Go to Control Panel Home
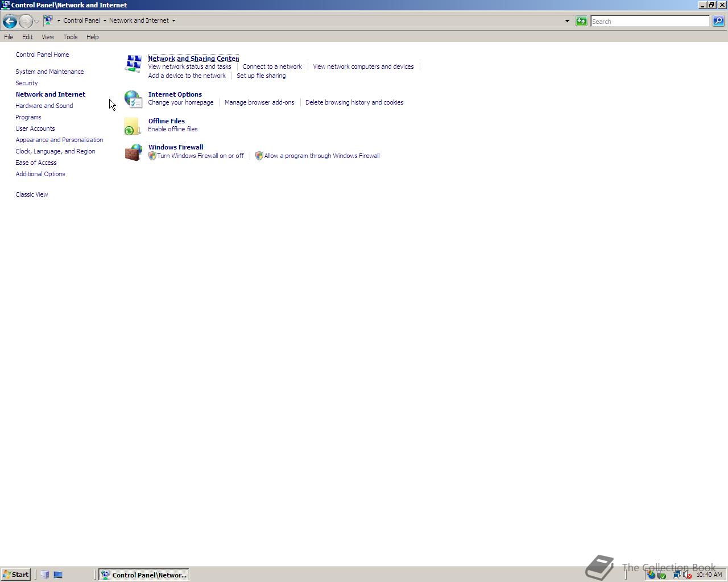Viewport: 728px width, 582px height. coord(42,55)
